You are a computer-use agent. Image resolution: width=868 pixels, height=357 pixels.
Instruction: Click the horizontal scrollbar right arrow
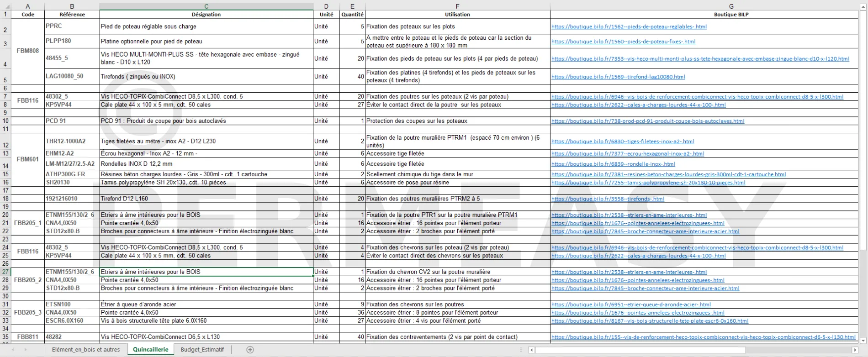tap(856, 350)
